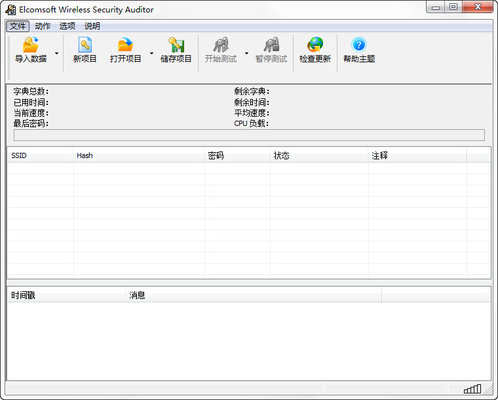This screenshot has width=498, height=400.
Task: Click the app icon in title bar
Action: (11, 10)
